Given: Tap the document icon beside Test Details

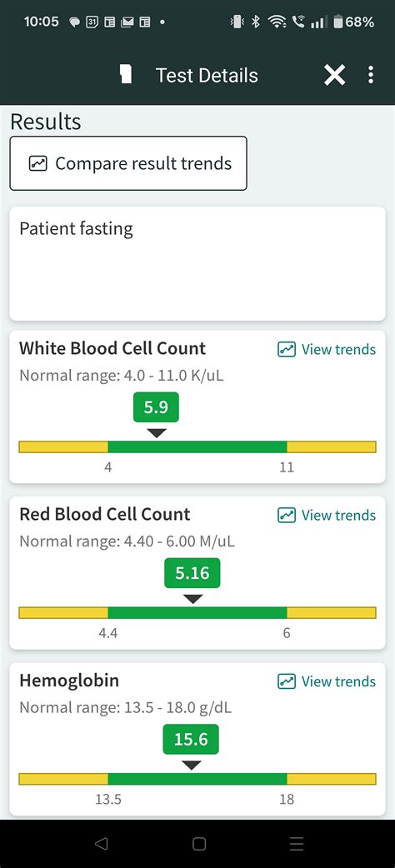Looking at the screenshot, I should tap(127, 75).
